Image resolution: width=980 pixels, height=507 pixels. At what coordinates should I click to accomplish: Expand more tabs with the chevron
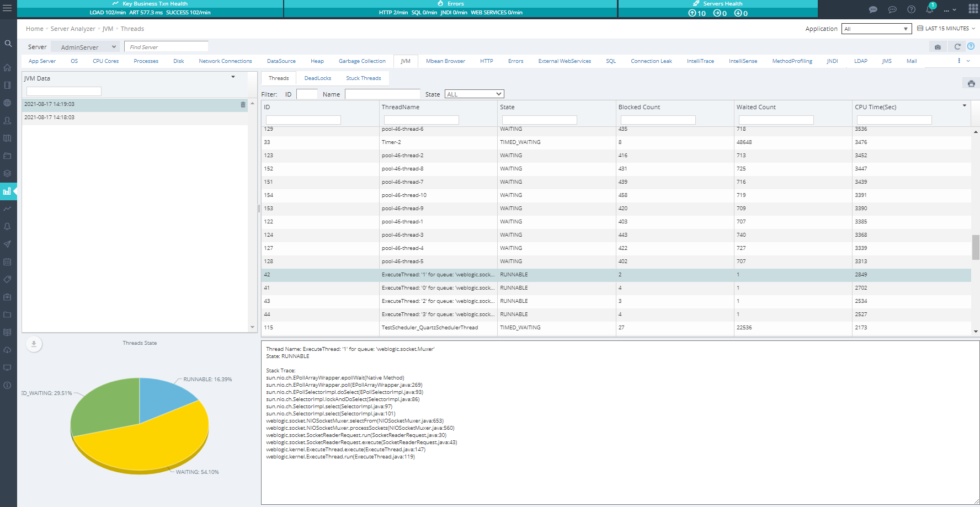(968, 61)
